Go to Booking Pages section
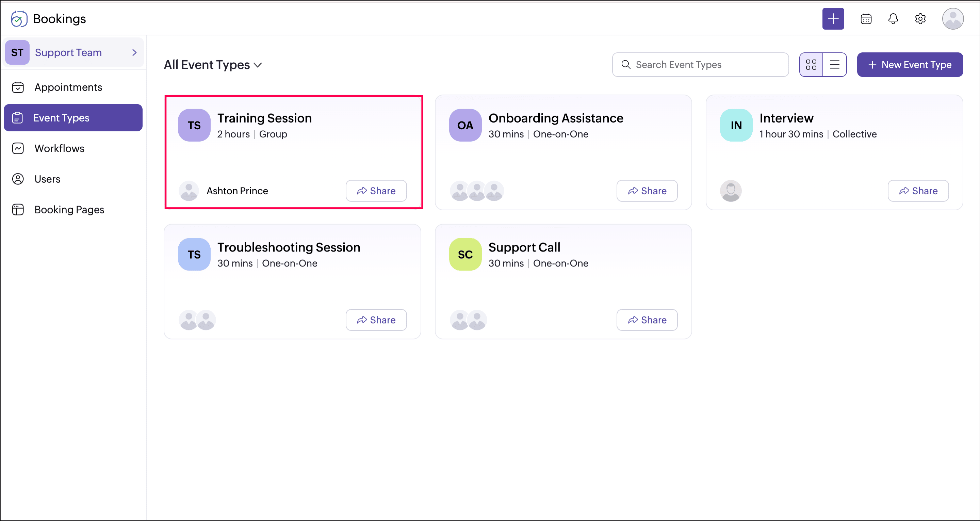Screen dimensions: 980x521 coord(69,210)
